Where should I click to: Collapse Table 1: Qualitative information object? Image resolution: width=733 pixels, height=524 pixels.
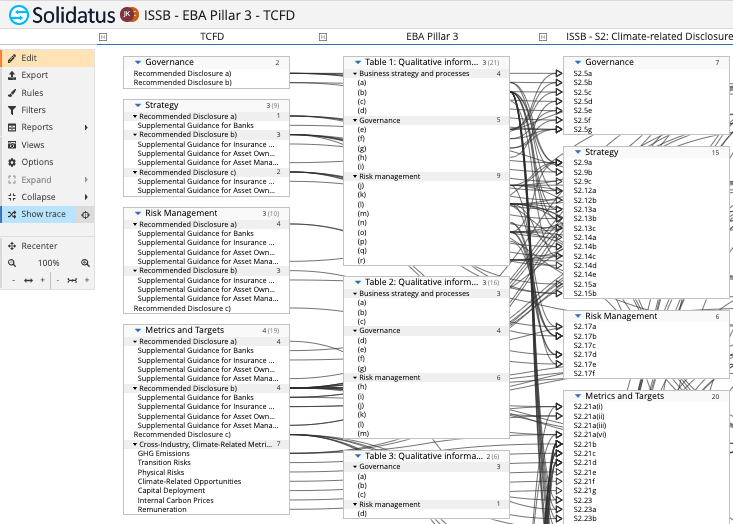[x=358, y=62]
